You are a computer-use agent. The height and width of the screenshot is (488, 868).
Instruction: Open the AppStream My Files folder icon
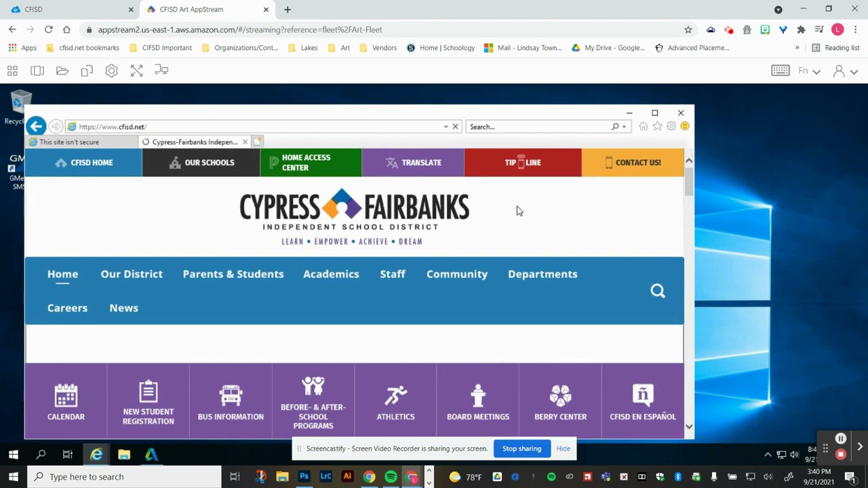coord(62,70)
